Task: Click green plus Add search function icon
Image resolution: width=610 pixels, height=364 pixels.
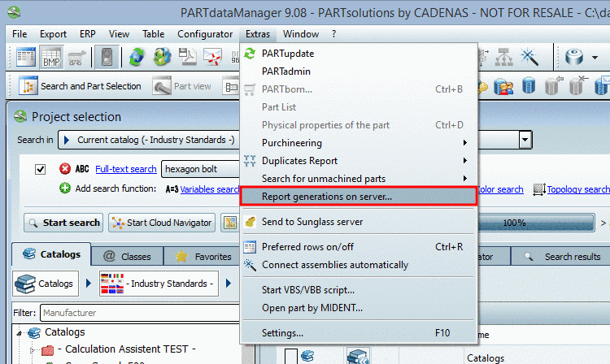Action: (x=65, y=188)
